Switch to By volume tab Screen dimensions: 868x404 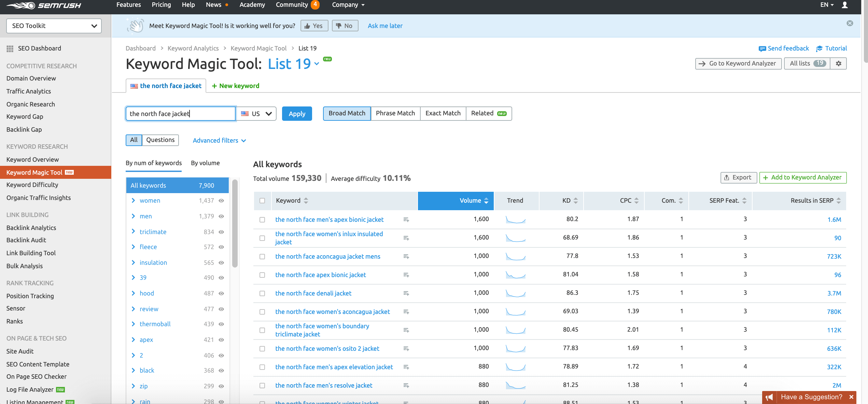coord(205,163)
